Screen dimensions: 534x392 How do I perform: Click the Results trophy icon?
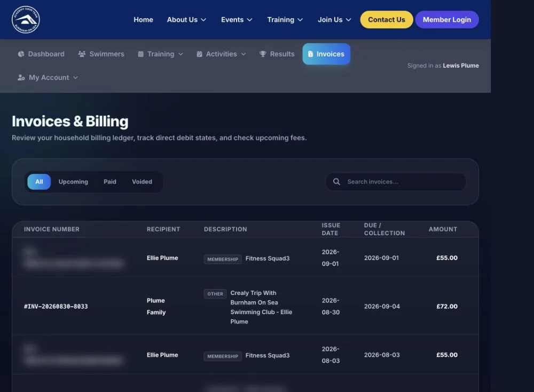click(263, 54)
